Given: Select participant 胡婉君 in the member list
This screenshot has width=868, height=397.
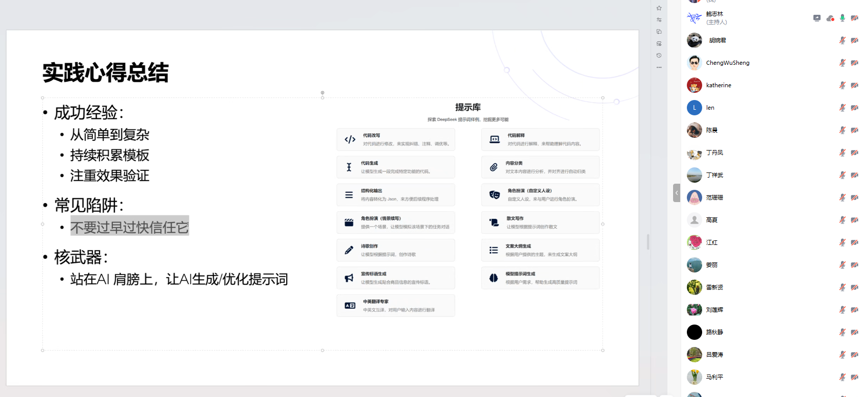Looking at the screenshot, I should pos(717,40).
